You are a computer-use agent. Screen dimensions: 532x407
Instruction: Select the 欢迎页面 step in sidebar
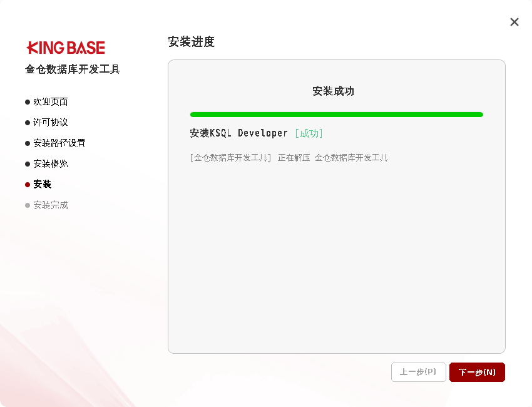[x=51, y=102]
